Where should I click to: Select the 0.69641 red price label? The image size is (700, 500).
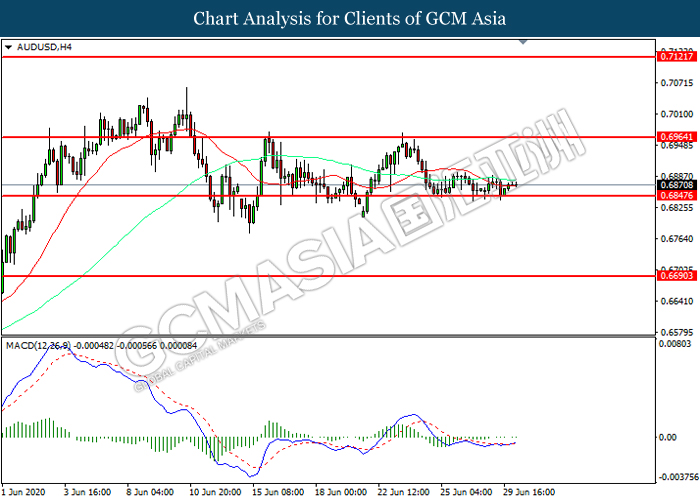[x=676, y=137]
